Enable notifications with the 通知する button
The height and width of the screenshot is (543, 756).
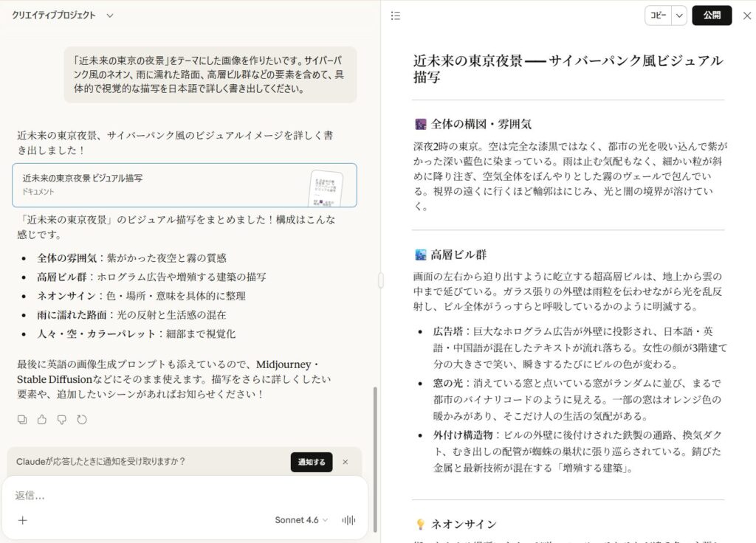312,462
